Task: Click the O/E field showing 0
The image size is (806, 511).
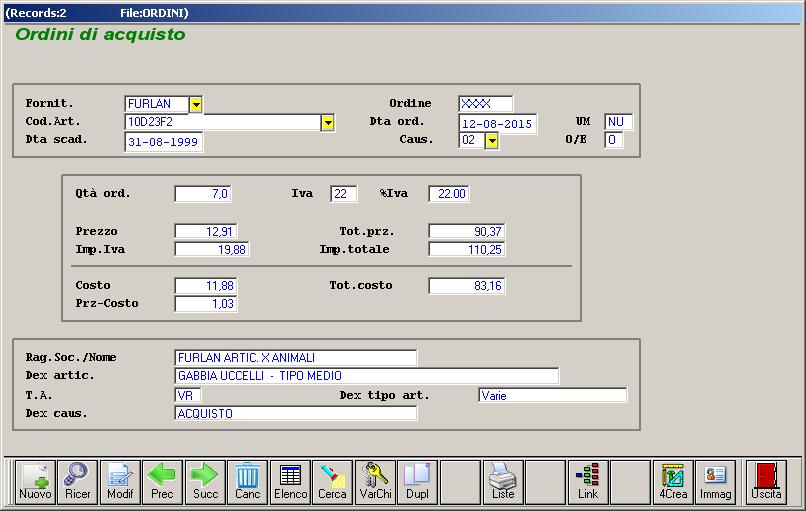Action: pyautogui.click(x=614, y=140)
